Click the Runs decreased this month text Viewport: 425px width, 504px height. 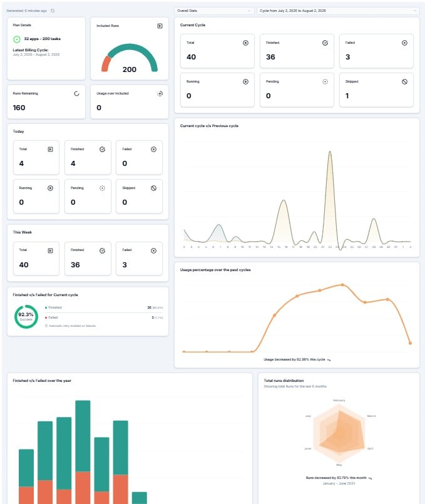tap(336, 478)
